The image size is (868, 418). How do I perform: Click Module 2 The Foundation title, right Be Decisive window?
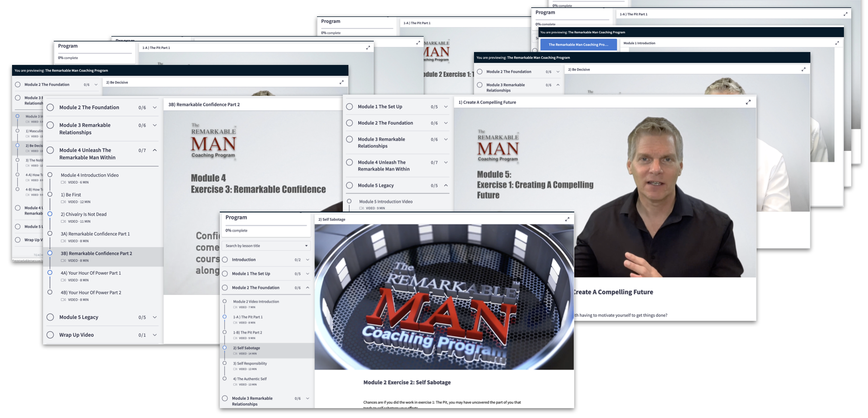(x=509, y=72)
